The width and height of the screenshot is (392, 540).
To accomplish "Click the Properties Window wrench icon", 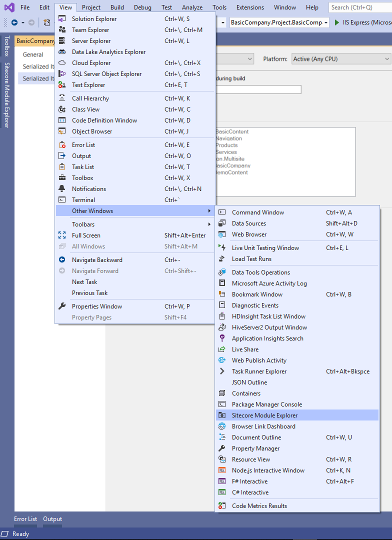I will click(x=62, y=306).
